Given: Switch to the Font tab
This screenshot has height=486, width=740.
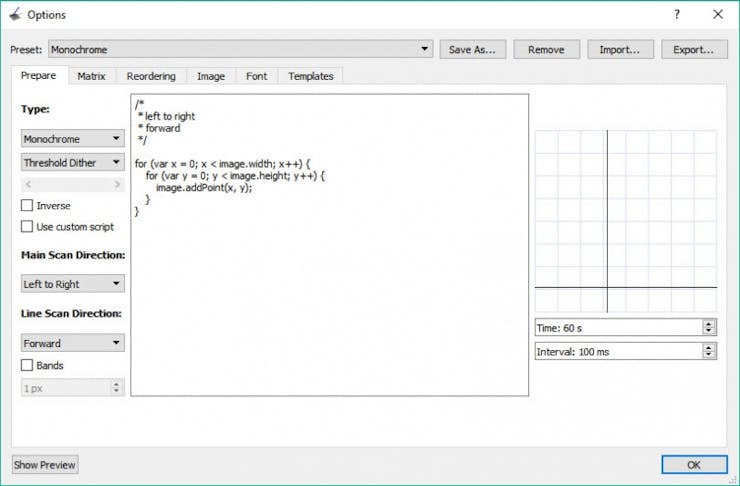Looking at the screenshot, I should (257, 76).
